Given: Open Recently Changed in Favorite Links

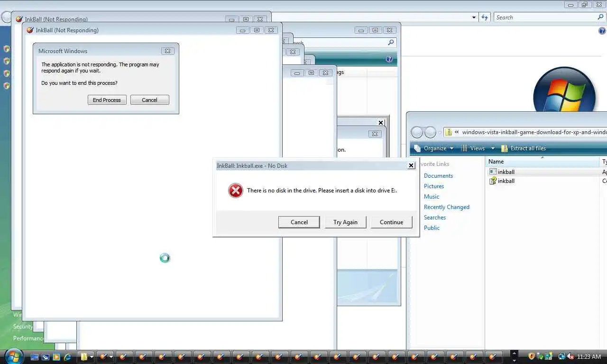Looking at the screenshot, I should click(x=447, y=207).
